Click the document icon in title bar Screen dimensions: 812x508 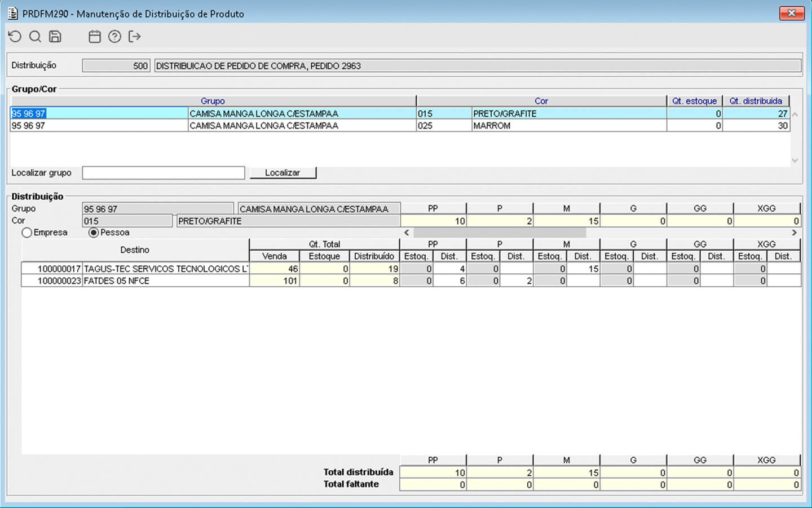tap(12, 13)
